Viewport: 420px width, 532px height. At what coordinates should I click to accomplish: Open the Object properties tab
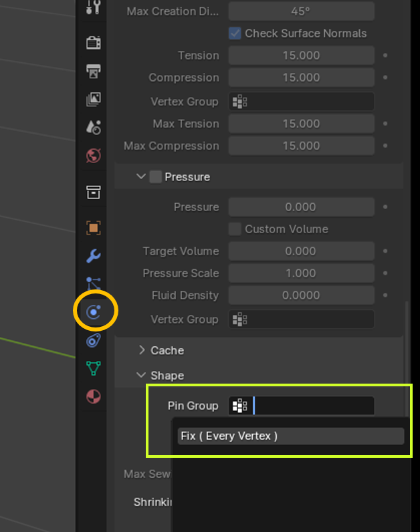94,228
